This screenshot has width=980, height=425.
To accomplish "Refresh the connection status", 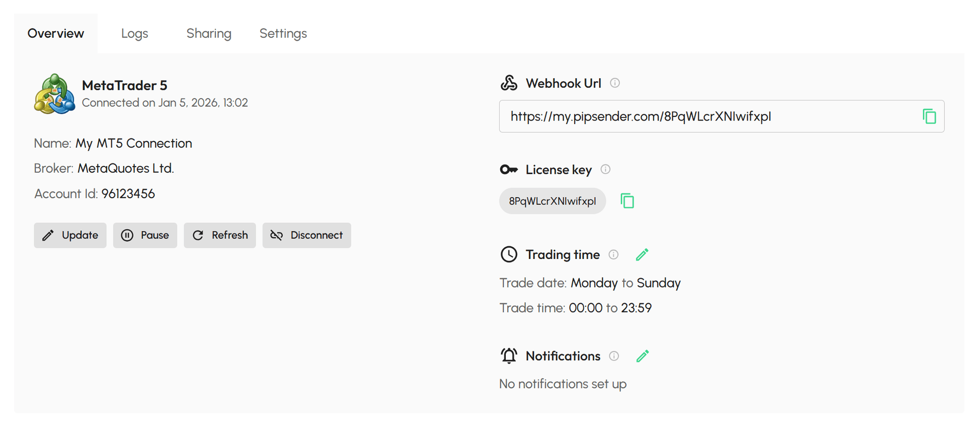I will pyautogui.click(x=220, y=235).
